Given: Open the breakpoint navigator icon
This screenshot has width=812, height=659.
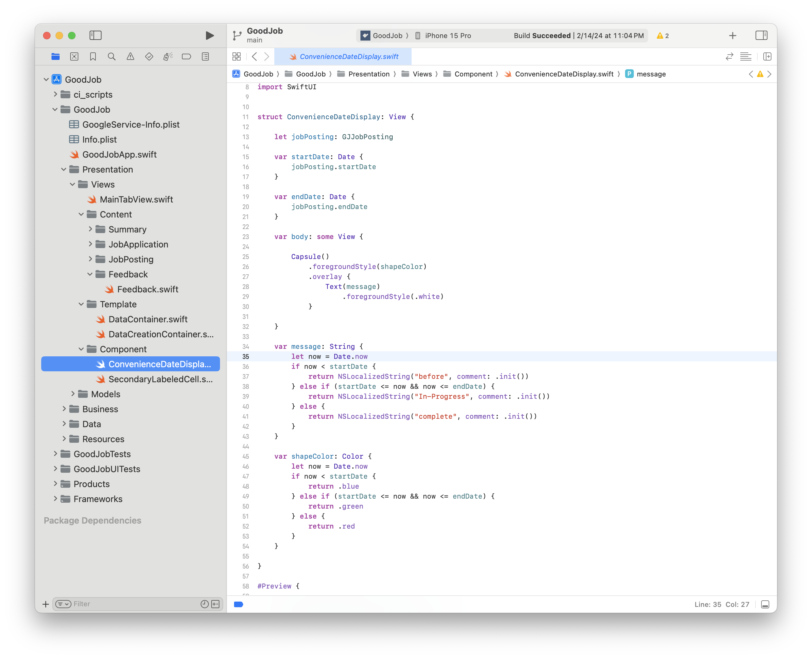Looking at the screenshot, I should pos(186,56).
